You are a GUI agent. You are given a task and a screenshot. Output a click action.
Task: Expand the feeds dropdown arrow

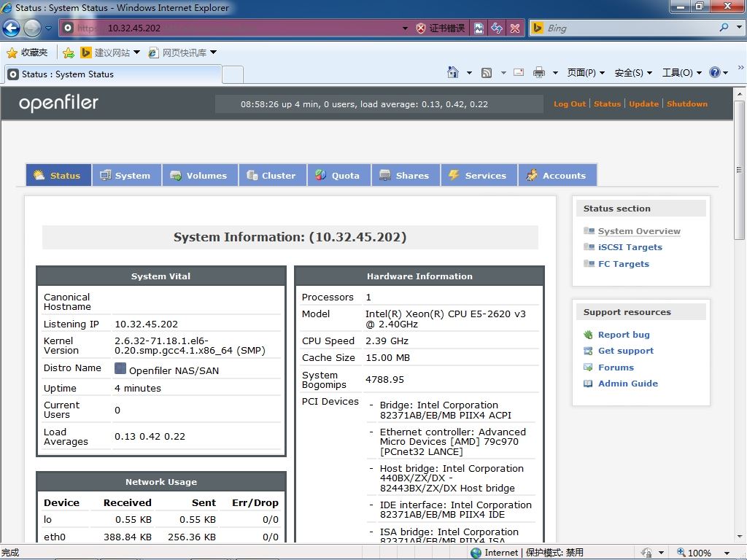[x=503, y=73]
